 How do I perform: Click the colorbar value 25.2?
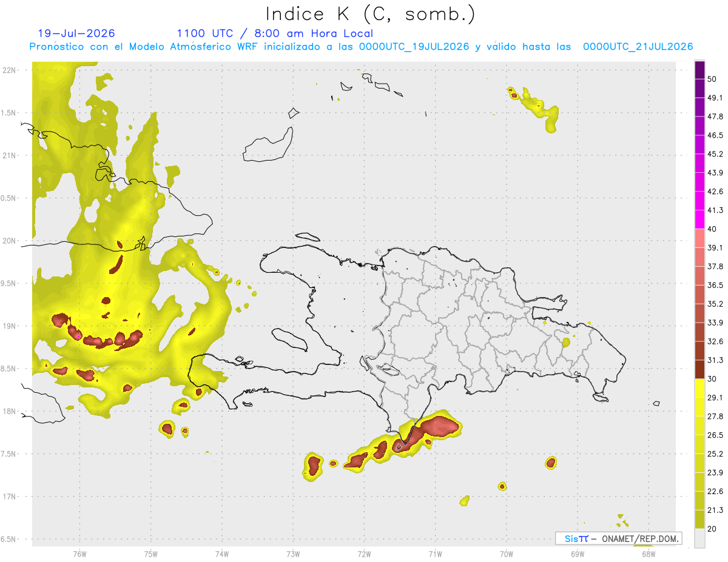[715, 453]
